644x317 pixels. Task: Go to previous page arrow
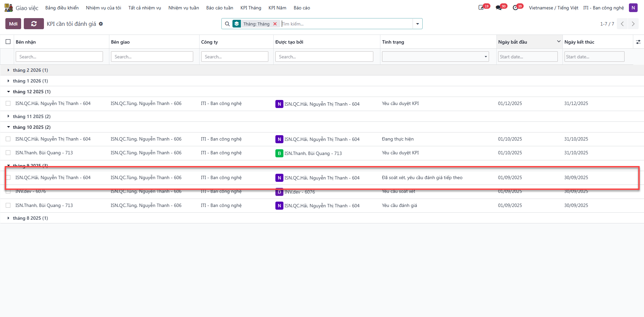coord(622,24)
